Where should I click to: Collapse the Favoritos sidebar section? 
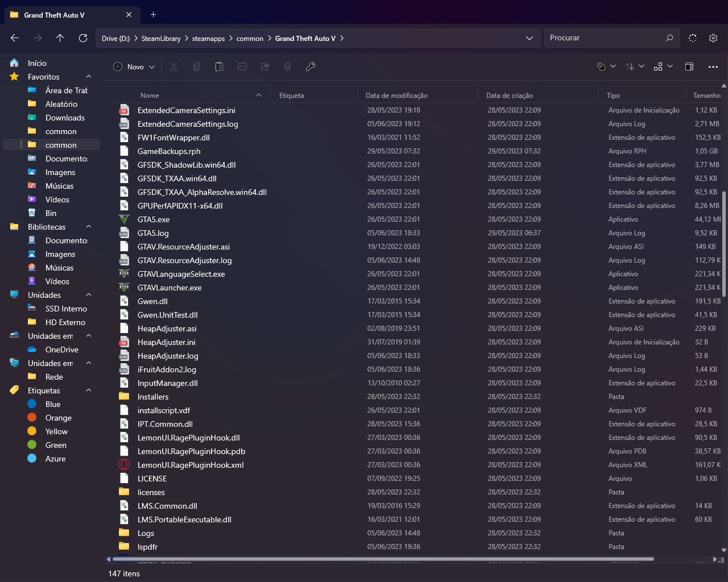89,77
